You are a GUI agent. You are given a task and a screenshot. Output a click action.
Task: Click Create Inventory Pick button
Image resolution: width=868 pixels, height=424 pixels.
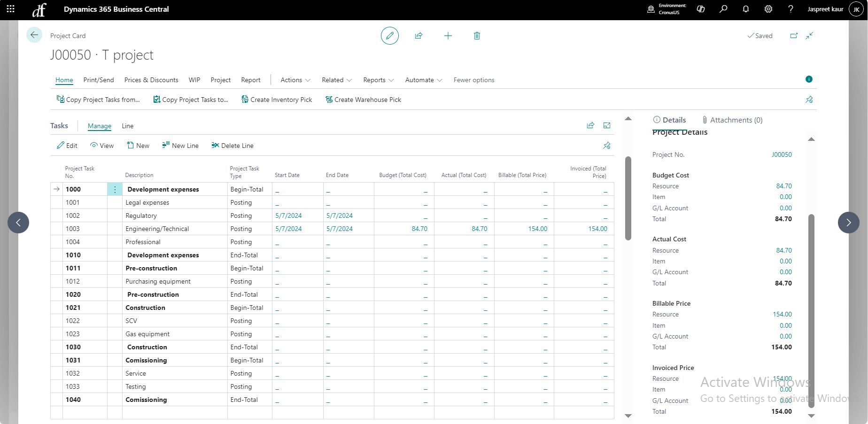click(x=277, y=100)
